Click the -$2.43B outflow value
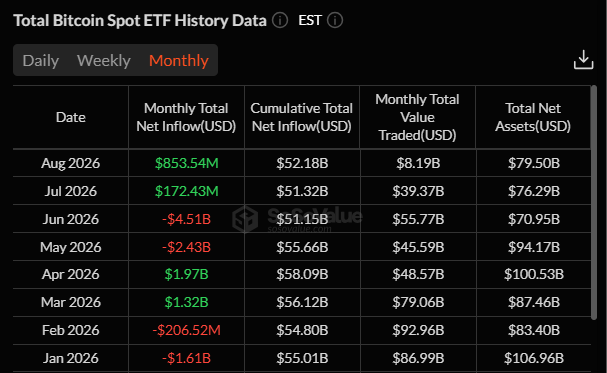 tap(186, 247)
